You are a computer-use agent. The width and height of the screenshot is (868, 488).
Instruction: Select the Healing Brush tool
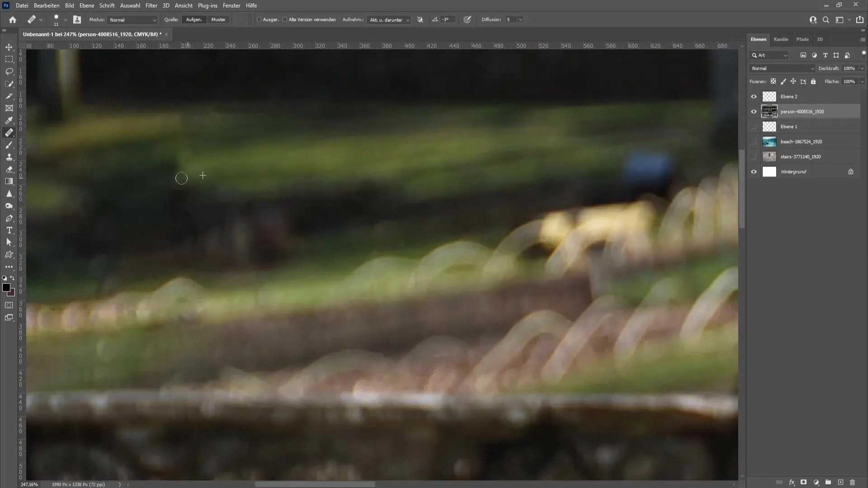(9, 132)
